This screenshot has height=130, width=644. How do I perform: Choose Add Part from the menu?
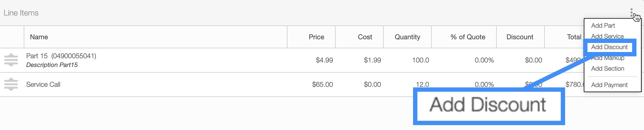tap(603, 26)
